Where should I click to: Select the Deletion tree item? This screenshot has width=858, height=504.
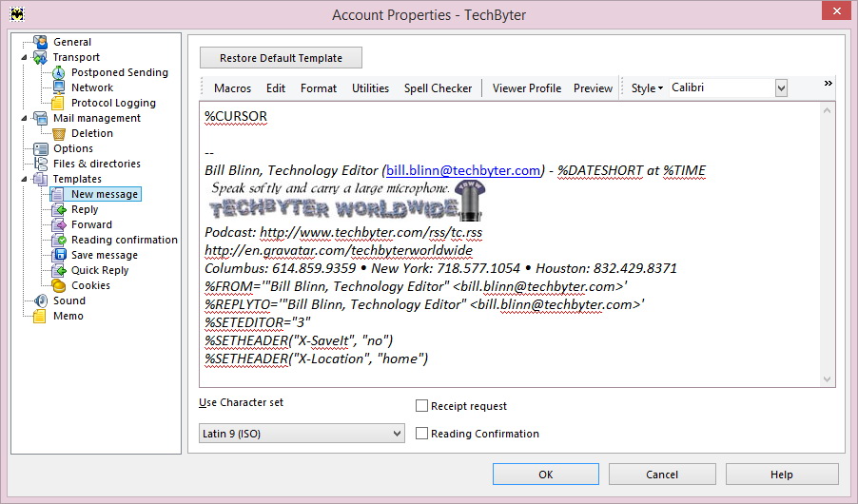click(x=92, y=133)
